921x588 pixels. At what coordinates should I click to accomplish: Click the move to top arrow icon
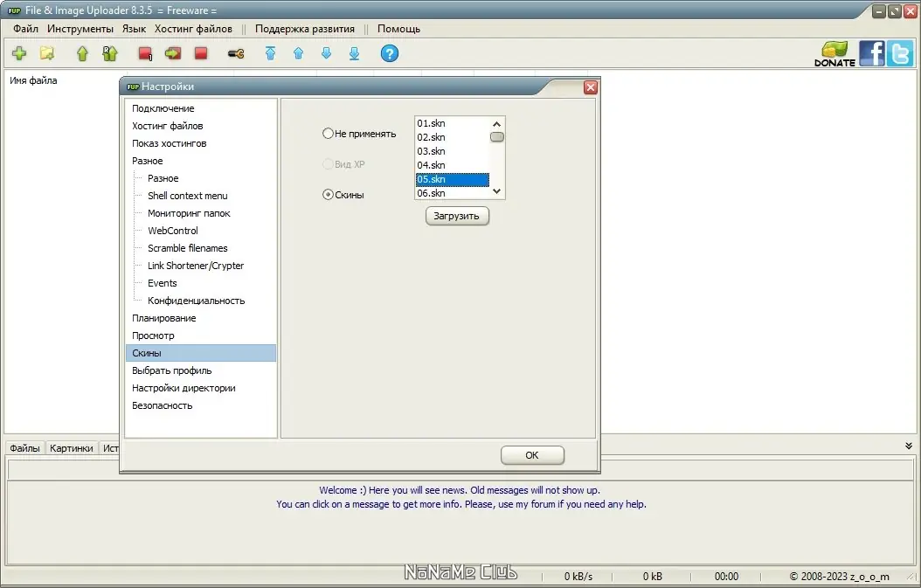270,53
